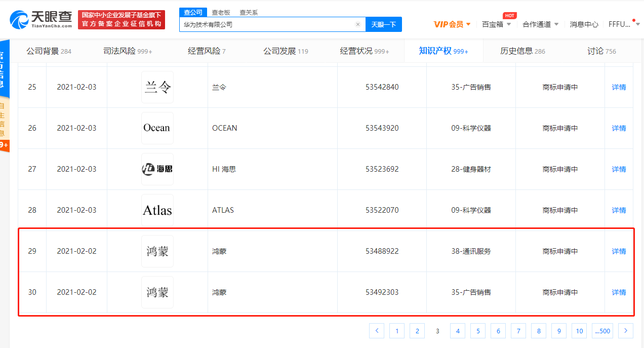This screenshot has height=348, width=644.
Task: Advance using the next page arrow
Action: 626,330
